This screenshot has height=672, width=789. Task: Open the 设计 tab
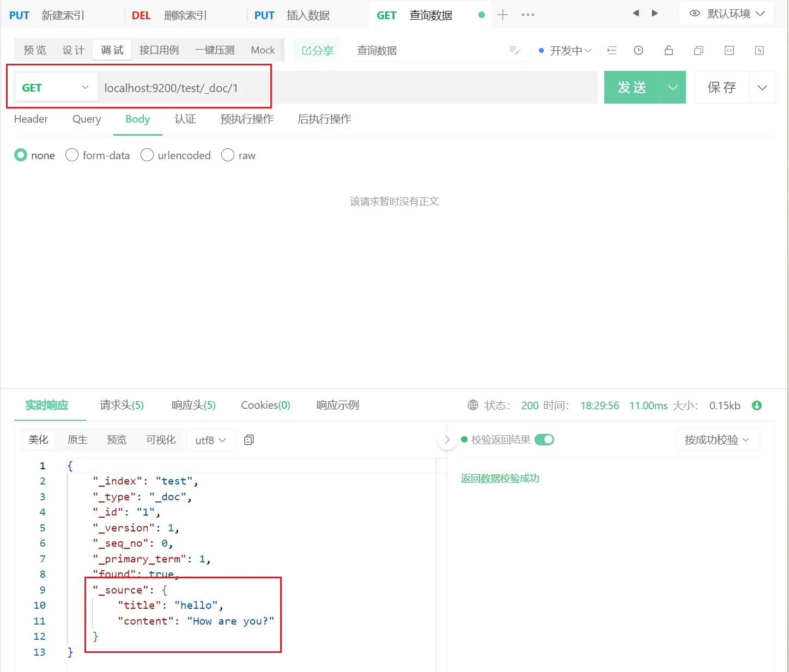tap(73, 50)
